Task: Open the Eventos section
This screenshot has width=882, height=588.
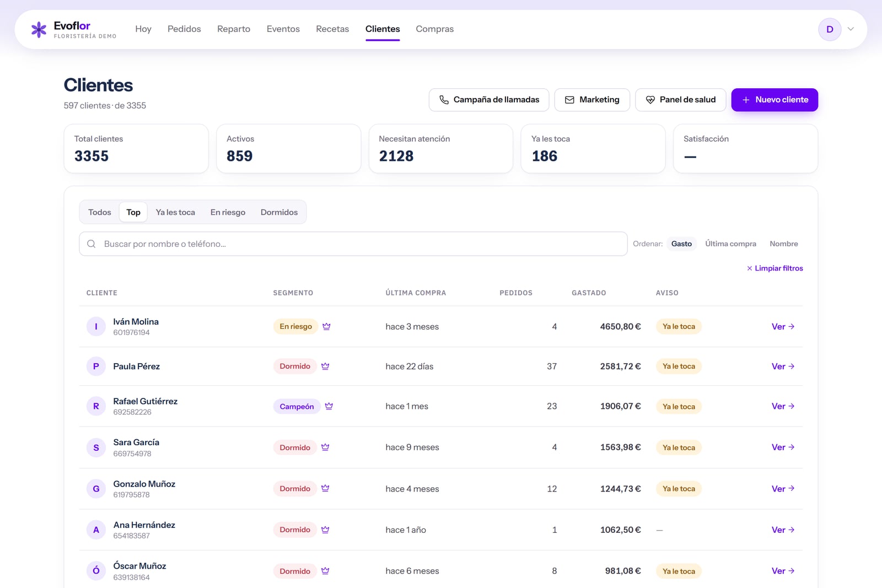Action: click(x=283, y=29)
